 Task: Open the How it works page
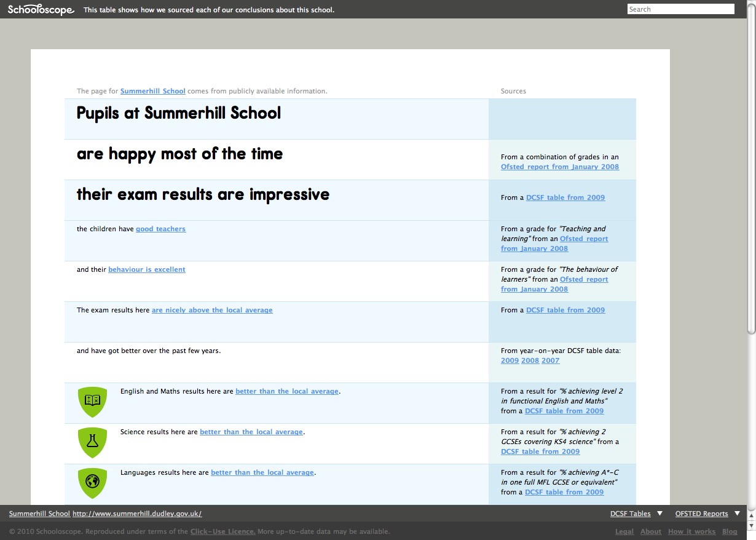[691, 531]
